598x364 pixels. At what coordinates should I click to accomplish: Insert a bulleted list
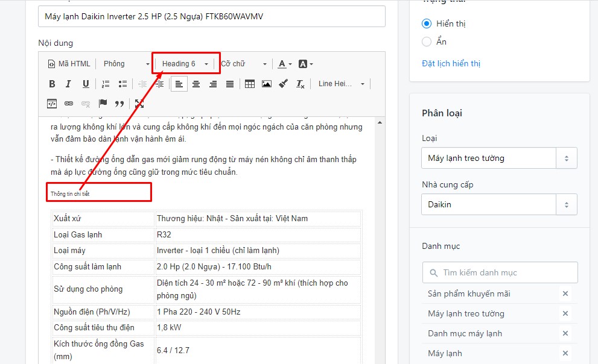point(122,84)
